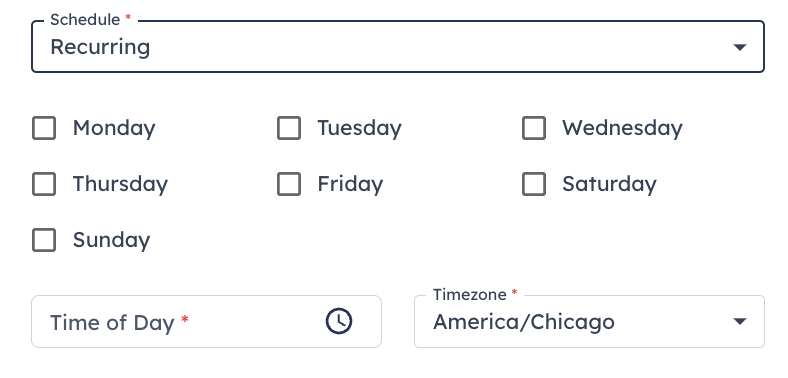Tick the Monday checkbox
Image resolution: width=788 pixels, height=378 pixels.
click(44, 128)
